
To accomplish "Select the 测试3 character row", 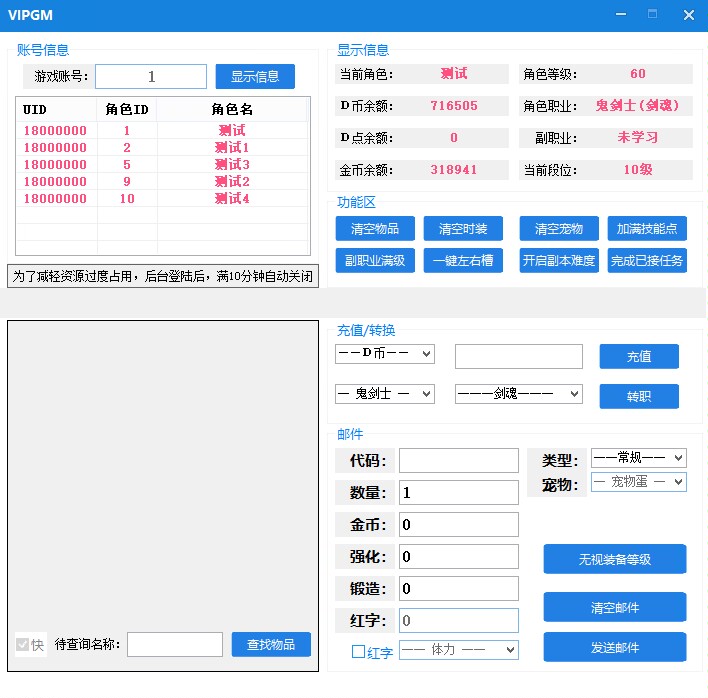I will [x=160, y=164].
